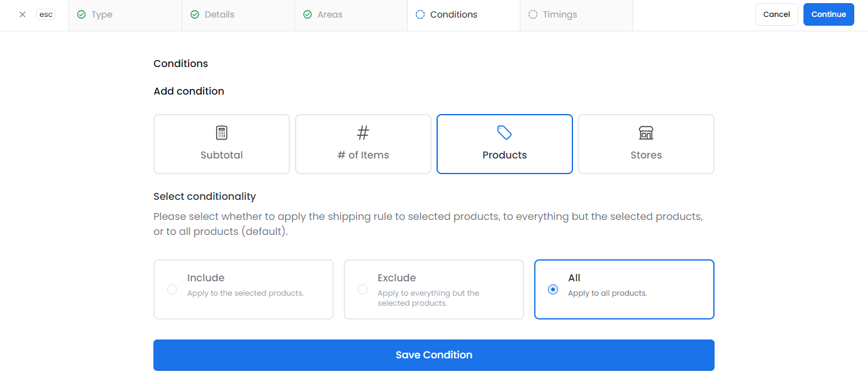Click the Save Condition button
This screenshot has width=868, height=384.
[x=433, y=355]
